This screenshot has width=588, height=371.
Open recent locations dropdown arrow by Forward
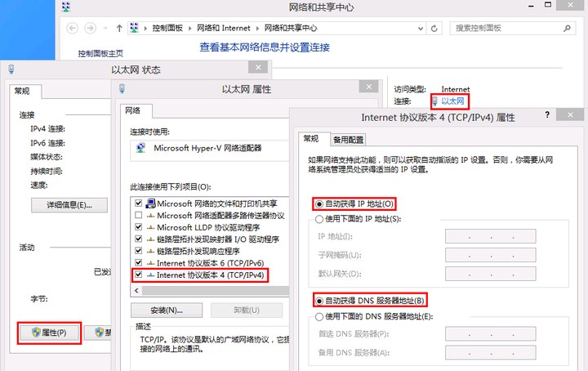pyautogui.click(x=105, y=28)
